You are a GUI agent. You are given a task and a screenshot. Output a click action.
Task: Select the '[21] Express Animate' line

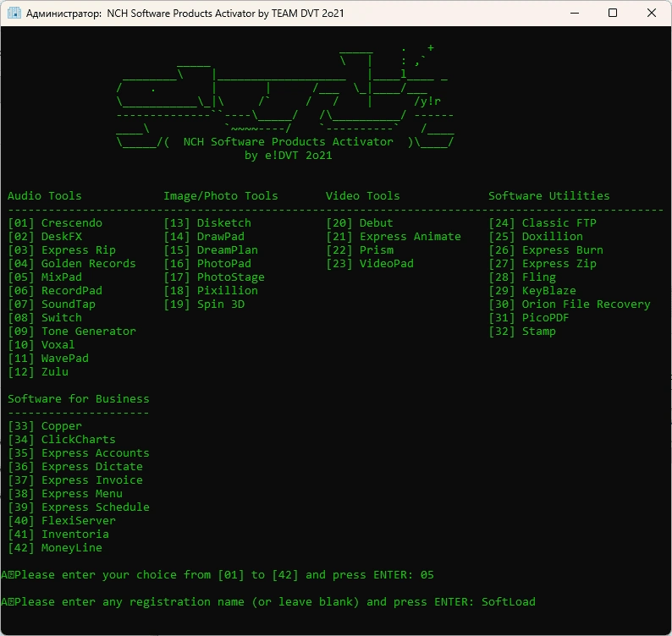pyautogui.click(x=394, y=237)
